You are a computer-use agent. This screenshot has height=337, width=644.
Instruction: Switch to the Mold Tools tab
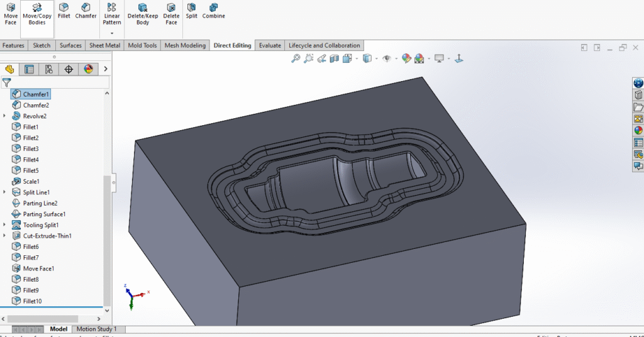click(142, 45)
